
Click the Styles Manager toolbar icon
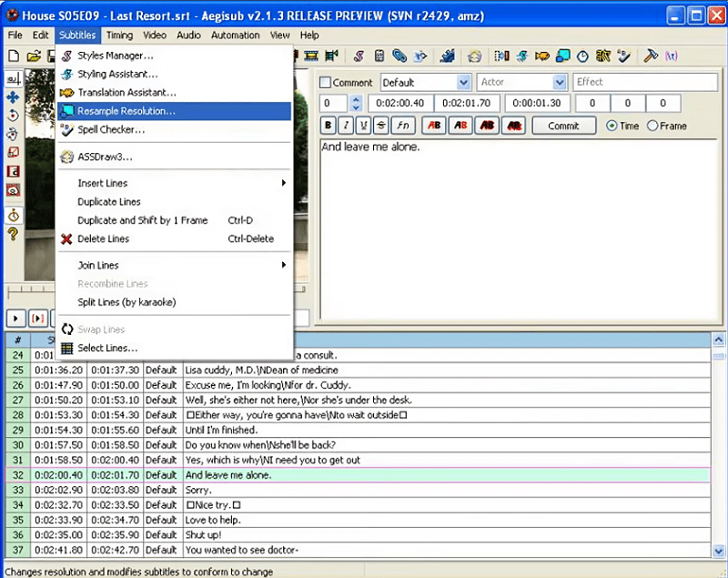point(359,56)
